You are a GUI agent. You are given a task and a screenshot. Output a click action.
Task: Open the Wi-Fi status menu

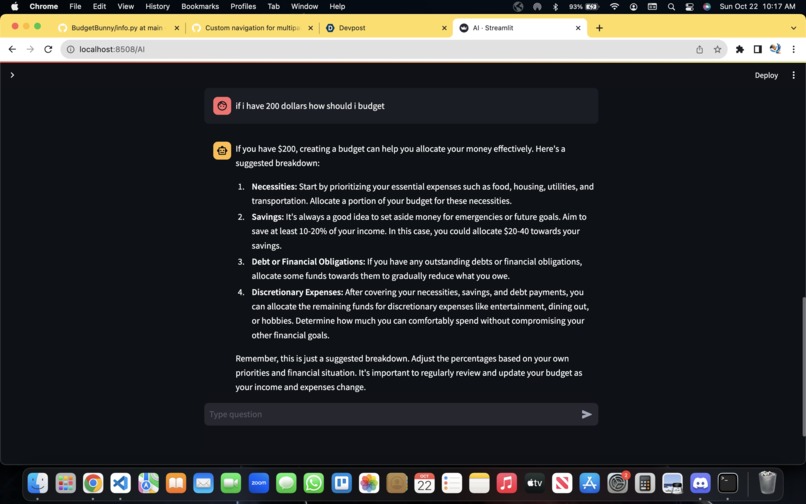pos(614,7)
